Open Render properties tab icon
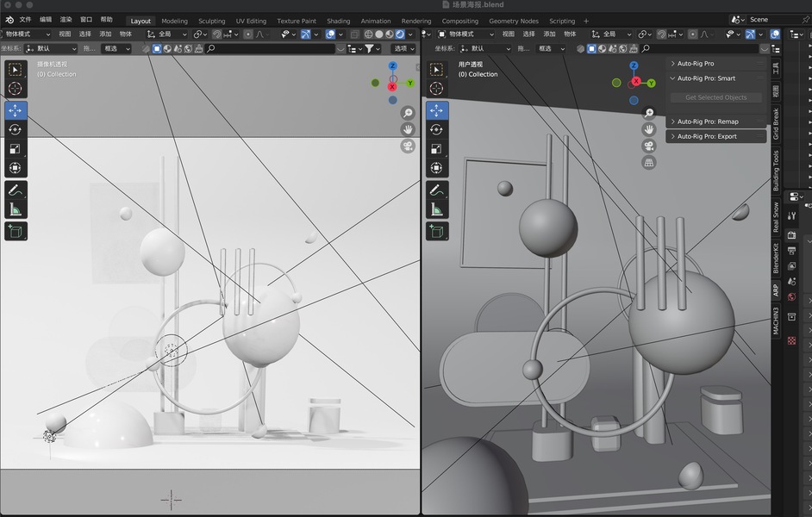 [792, 235]
